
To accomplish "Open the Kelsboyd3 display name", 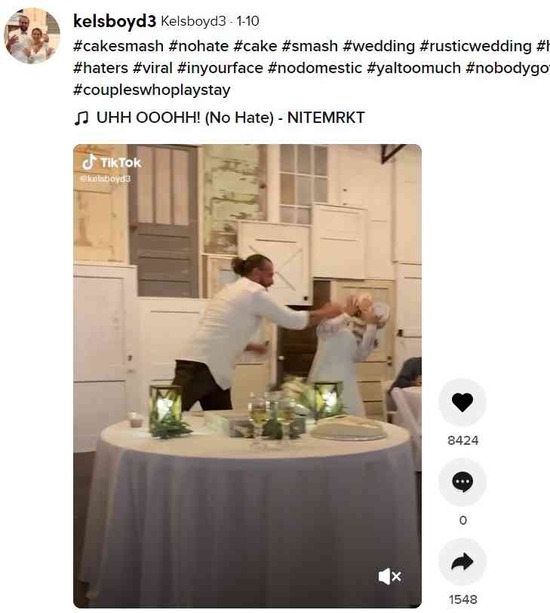I will click(193, 21).
